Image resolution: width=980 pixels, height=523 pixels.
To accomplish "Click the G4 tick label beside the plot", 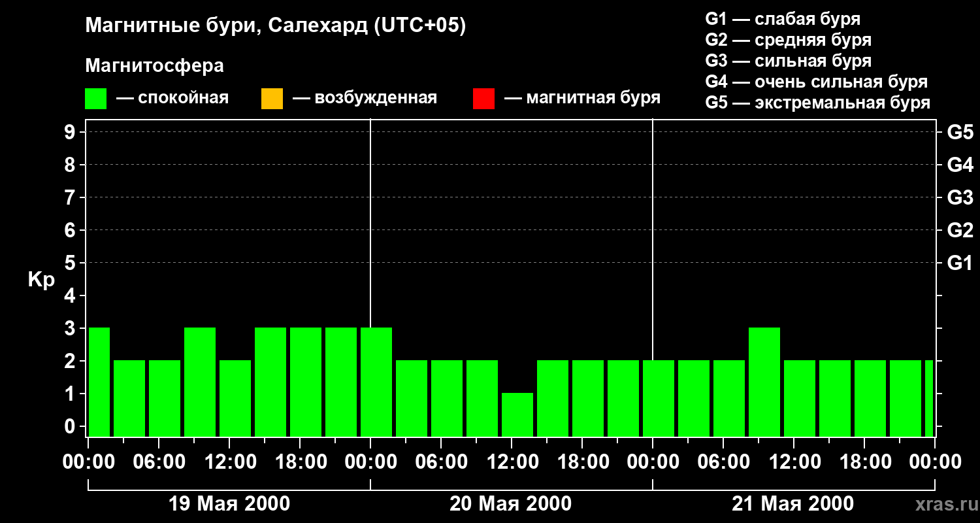I will pos(960,165).
